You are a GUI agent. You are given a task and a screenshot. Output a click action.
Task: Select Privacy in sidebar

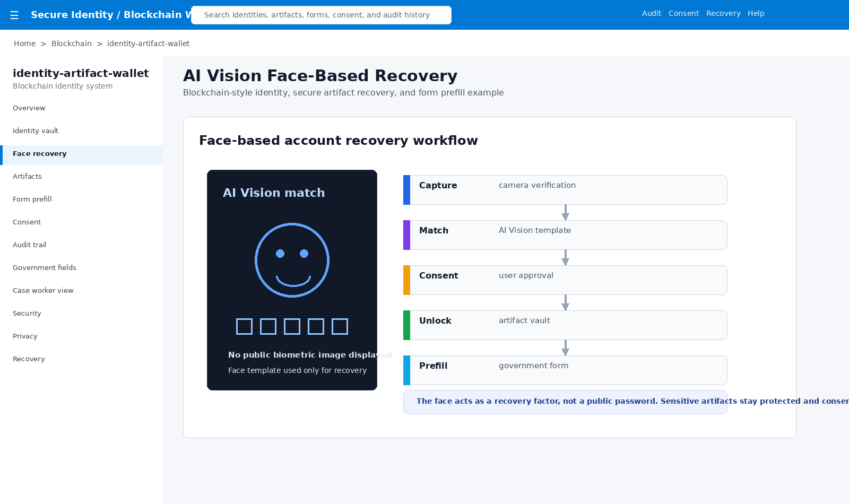pyautogui.click(x=81, y=336)
